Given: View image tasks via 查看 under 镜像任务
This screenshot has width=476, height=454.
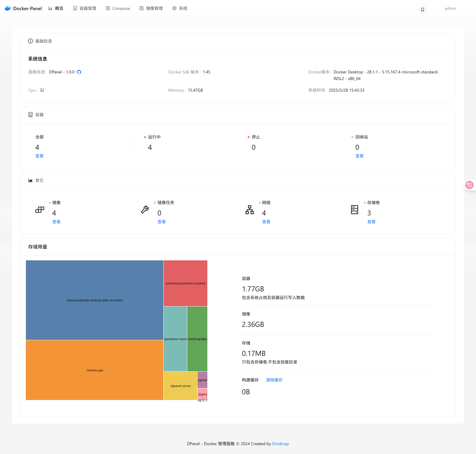Looking at the screenshot, I should point(161,222).
